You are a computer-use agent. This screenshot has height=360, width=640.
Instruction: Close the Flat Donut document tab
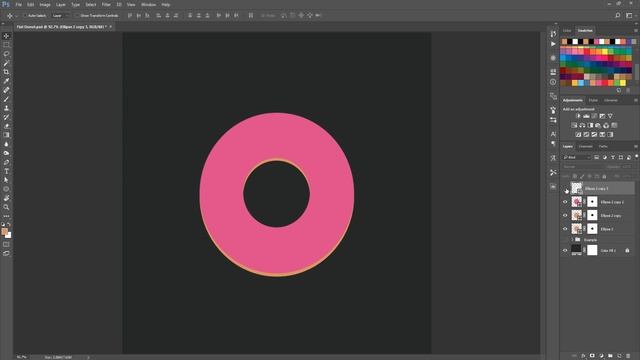coord(111,27)
